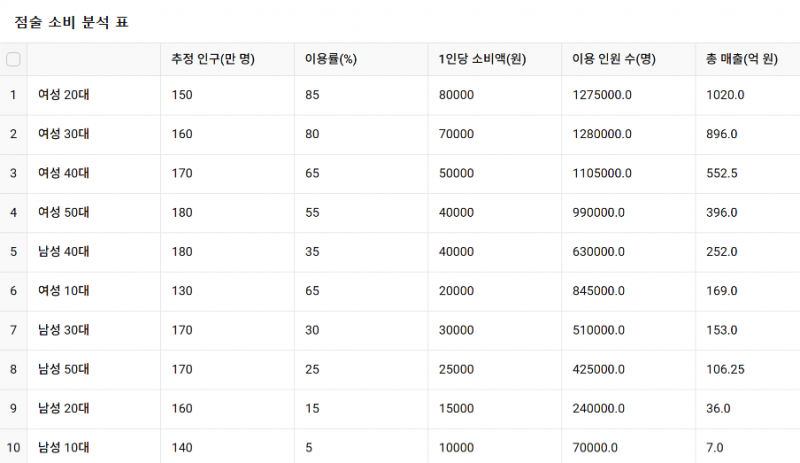Select row number 5
Viewport: 800px width, 463px height.
13,252
